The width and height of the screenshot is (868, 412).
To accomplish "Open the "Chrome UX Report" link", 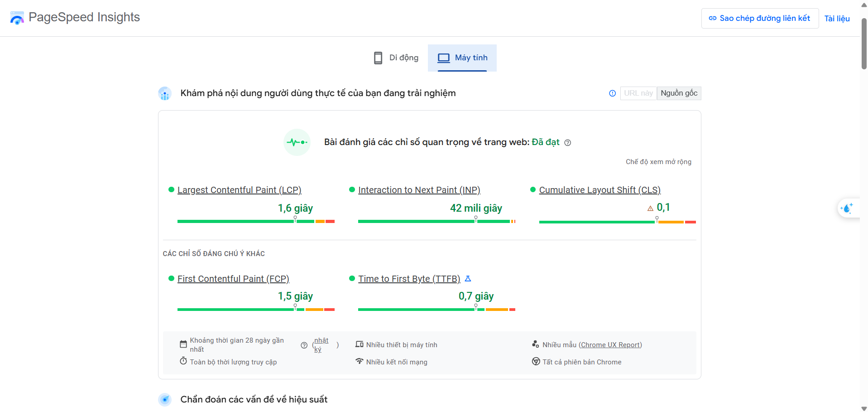I will [610, 344].
